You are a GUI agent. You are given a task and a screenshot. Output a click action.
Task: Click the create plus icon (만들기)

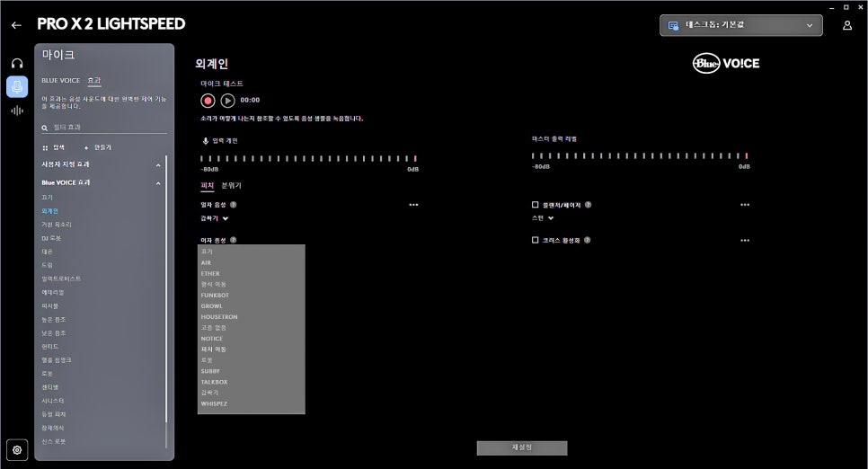point(86,148)
